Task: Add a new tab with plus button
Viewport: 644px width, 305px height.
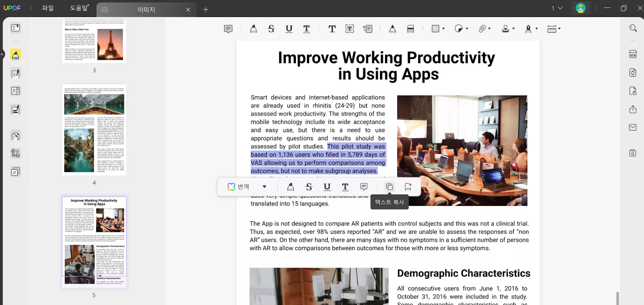Action: point(206,10)
